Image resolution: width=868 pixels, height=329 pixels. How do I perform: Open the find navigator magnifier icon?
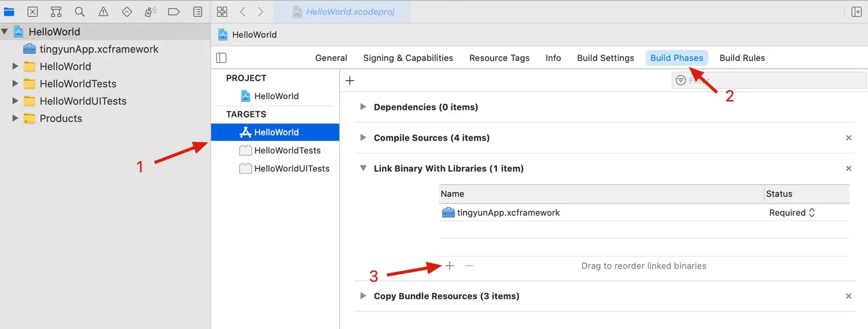pos(80,11)
